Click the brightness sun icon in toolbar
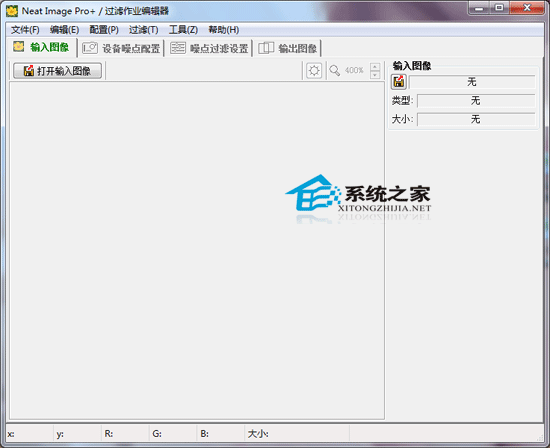Screen dimensions: 550x448 point(314,71)
